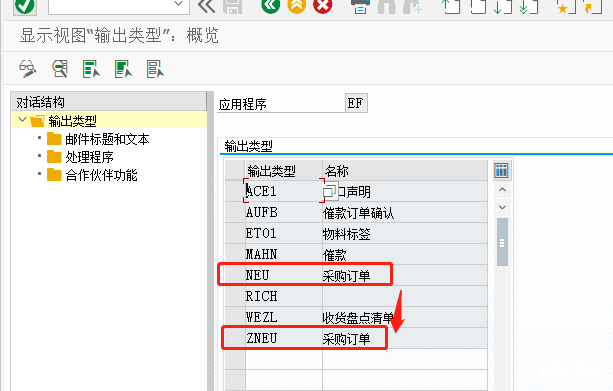Click row selector of the RICH row

pyautogui.click(x=235, y=296)
